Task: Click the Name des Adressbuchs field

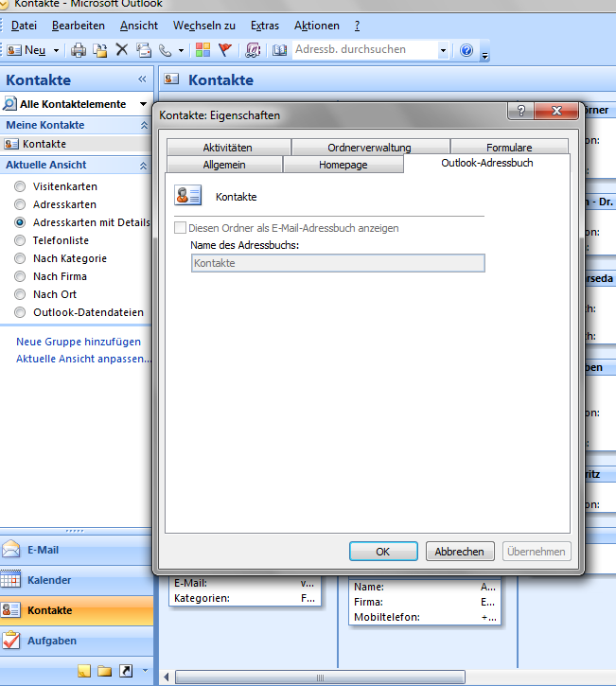Action: point(338,263)
